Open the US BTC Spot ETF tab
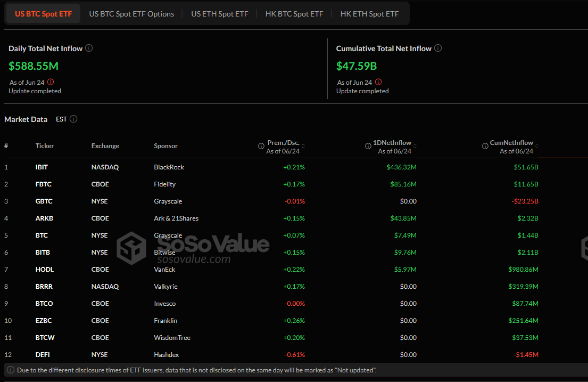The image size is (588, 382). (44, 14)
